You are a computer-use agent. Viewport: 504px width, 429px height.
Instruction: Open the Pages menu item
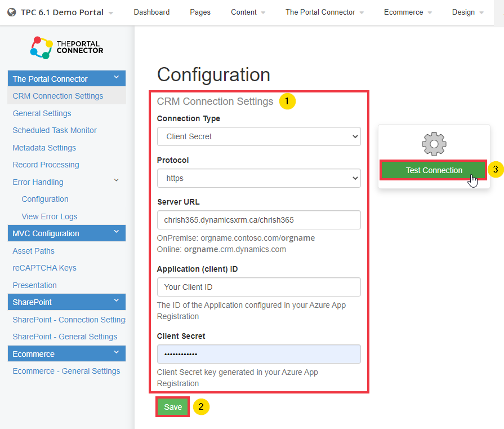[200, 12]
